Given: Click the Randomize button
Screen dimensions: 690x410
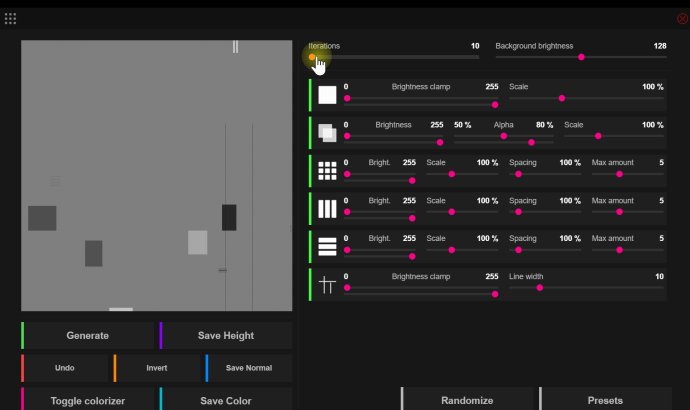Looking at the screenshot, I should tap(468, 400).
